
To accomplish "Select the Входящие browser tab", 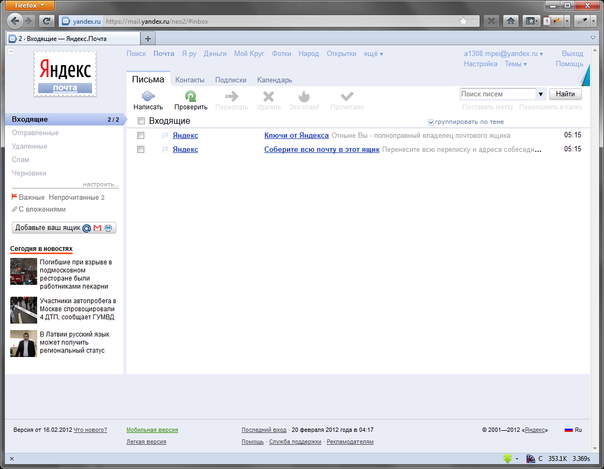I will tap(73, 39).
